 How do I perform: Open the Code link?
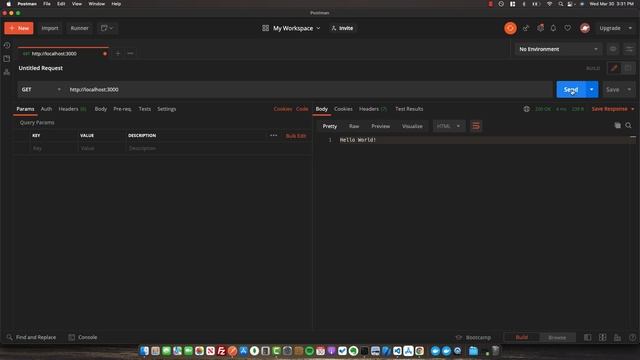point(302,109)
